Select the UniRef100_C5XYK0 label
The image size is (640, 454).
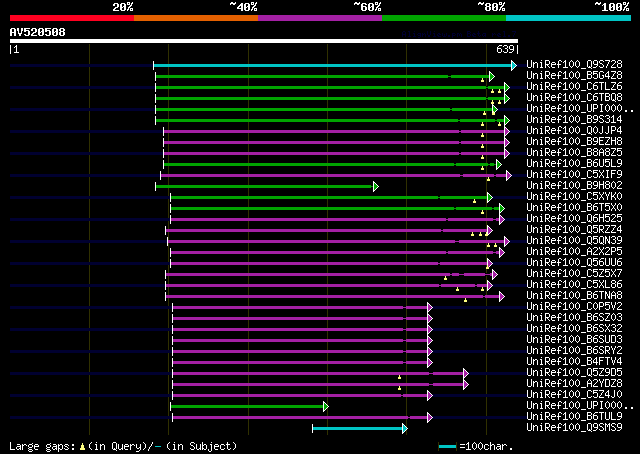(x=574, y=197)
